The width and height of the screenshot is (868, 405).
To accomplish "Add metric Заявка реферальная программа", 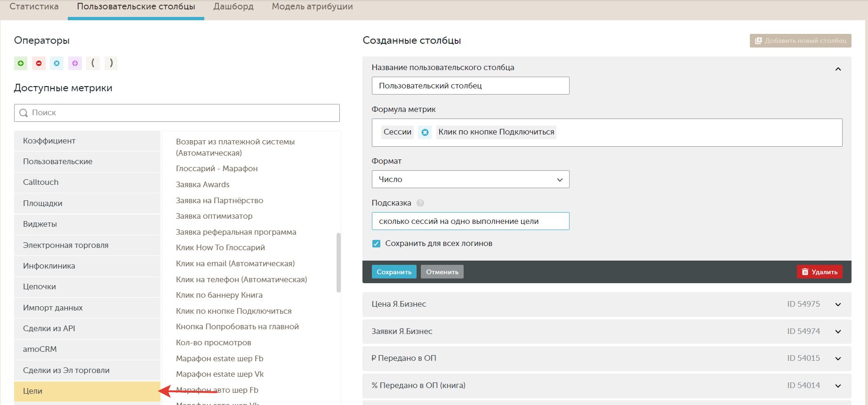I will [x=236, y=232].
